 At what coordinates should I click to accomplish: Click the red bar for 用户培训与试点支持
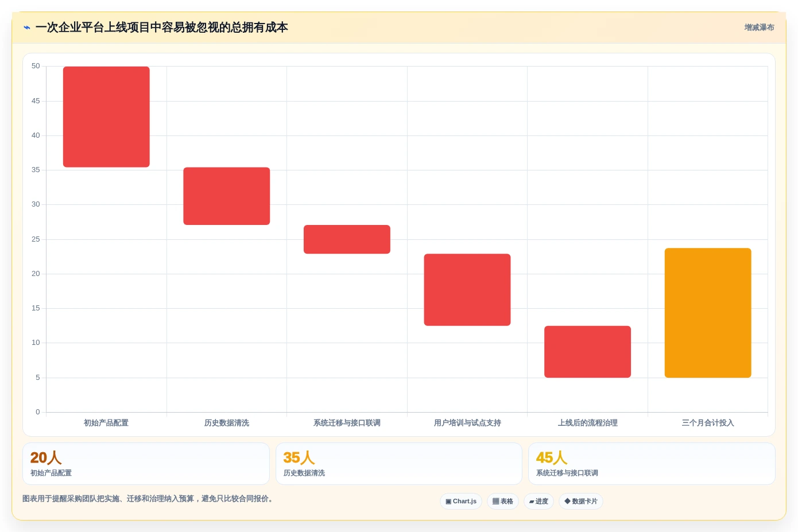[x=467, y=290]
